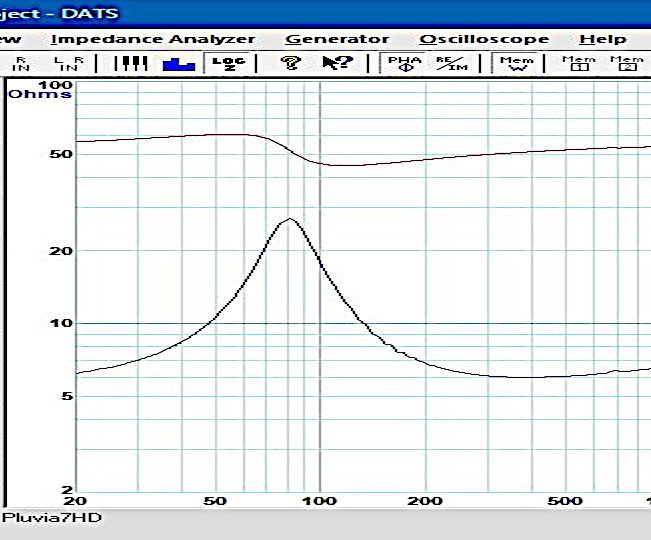Click the arrow question context help icon
651x540 pixels.
tap(338, 64)
